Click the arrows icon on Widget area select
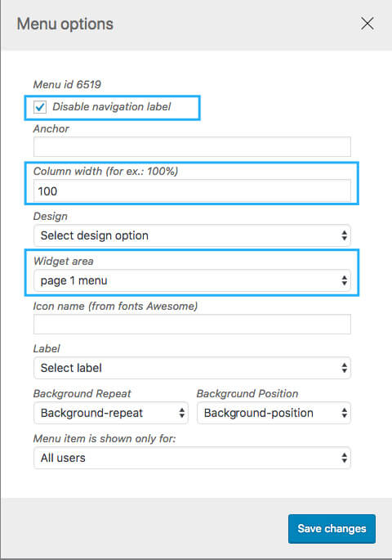The height and width of the screenshot is (560, 392). click(x=344, y=280)
